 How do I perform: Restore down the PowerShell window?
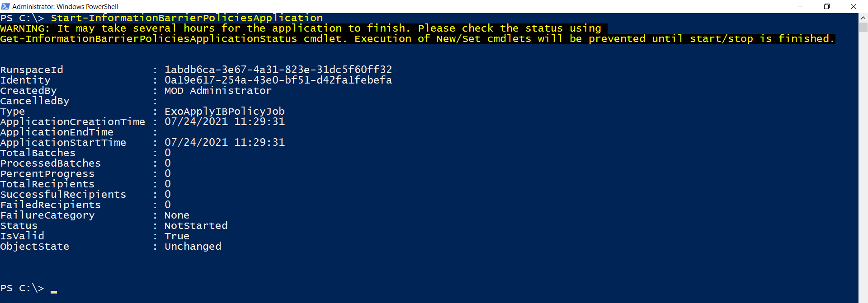[827, 6]
